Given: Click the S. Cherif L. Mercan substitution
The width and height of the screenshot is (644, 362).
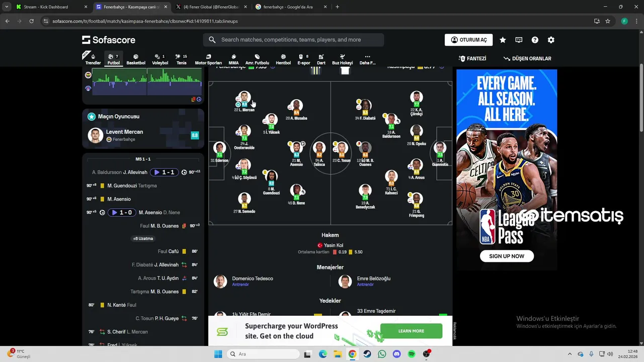Looking at the screenshot, I should point(143,332).
